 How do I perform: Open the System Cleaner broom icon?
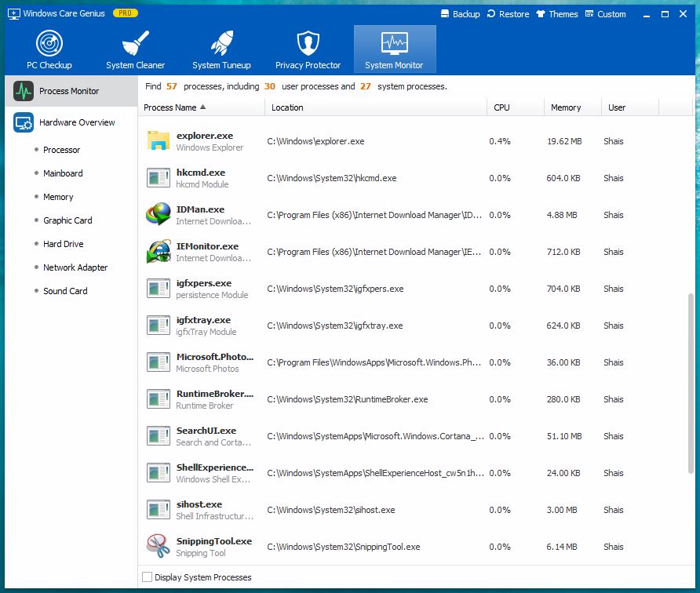[135, 43]
